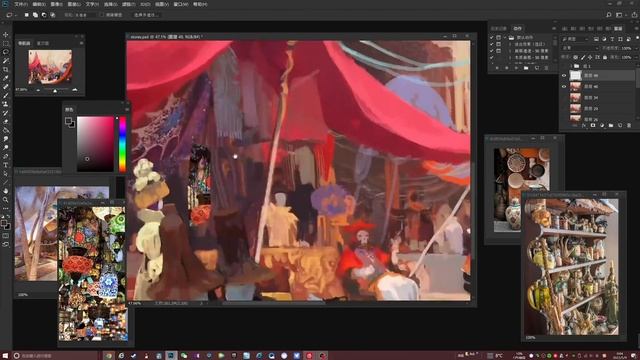Select the Zoom tool
The height and width of the screenshot is (360, 640).
6,200
